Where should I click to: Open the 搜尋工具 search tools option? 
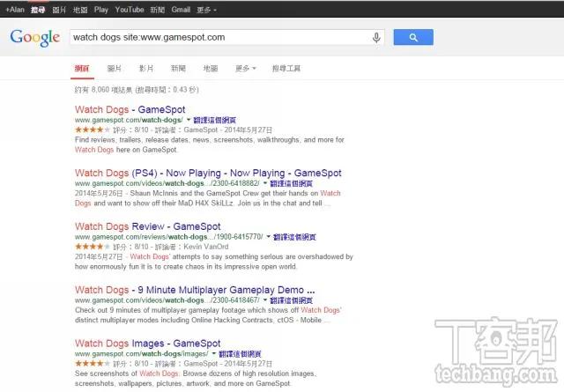click(286, 69)
